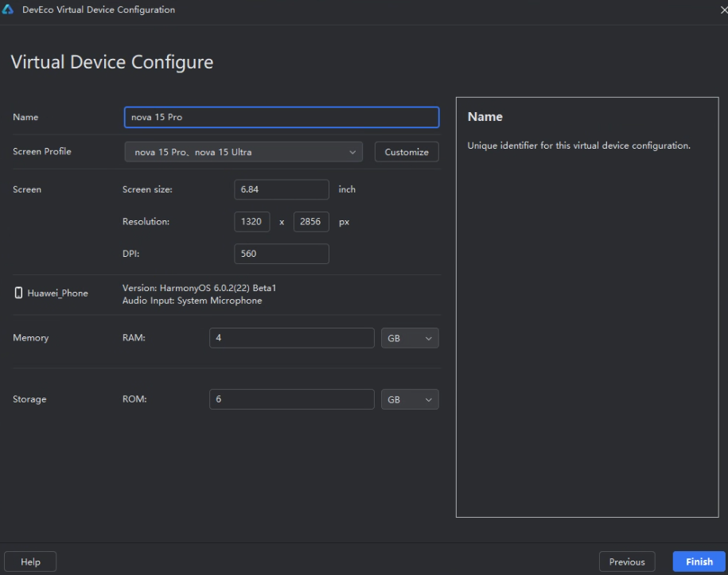Image resolution: width=728 pixels, height=575 pixels.
Task: Click the Storage section label
Action: tap(29, 399)
